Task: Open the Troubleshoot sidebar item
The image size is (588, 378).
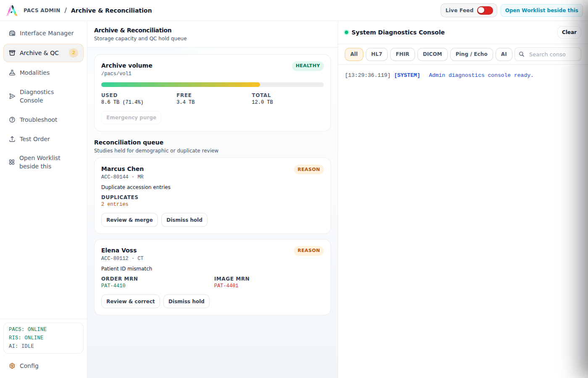Action: pos(43,120)
